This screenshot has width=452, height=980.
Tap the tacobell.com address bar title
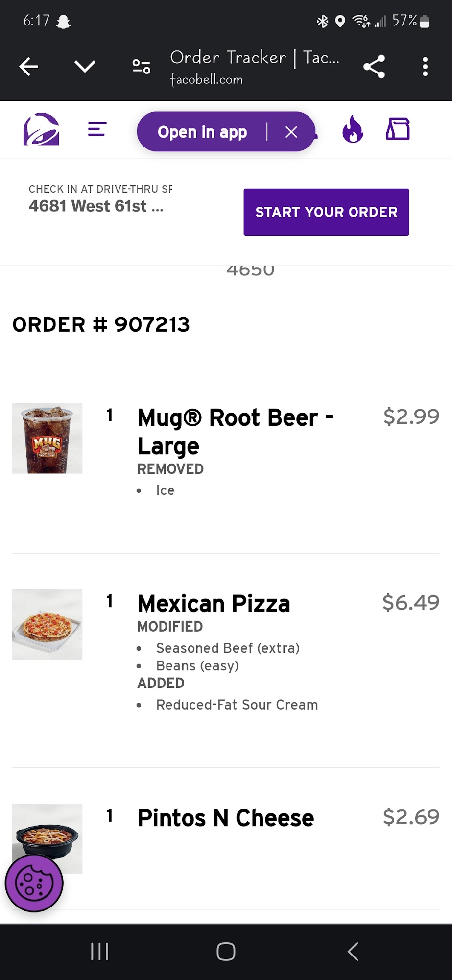254,67
